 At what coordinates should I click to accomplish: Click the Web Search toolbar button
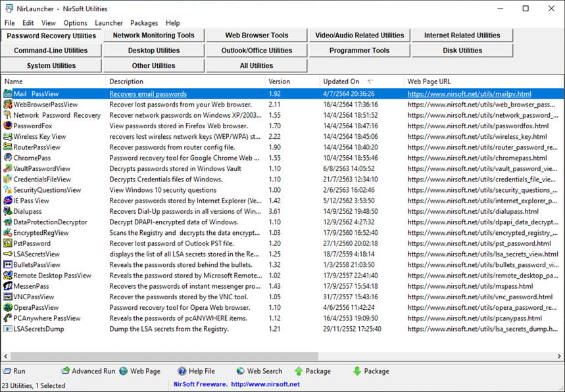pyautogui.click(x=259, y=371)
